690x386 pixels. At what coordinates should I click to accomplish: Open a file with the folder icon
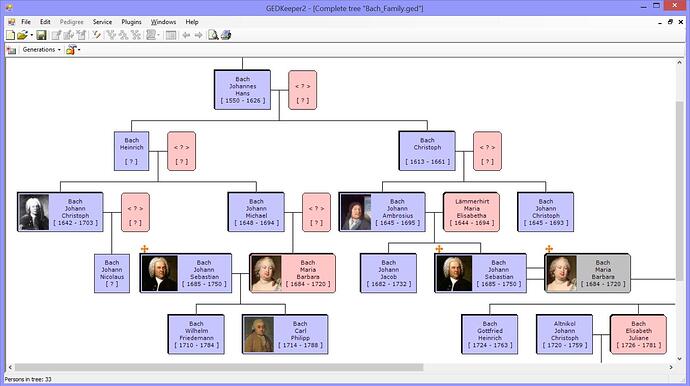tap(22, 35)
